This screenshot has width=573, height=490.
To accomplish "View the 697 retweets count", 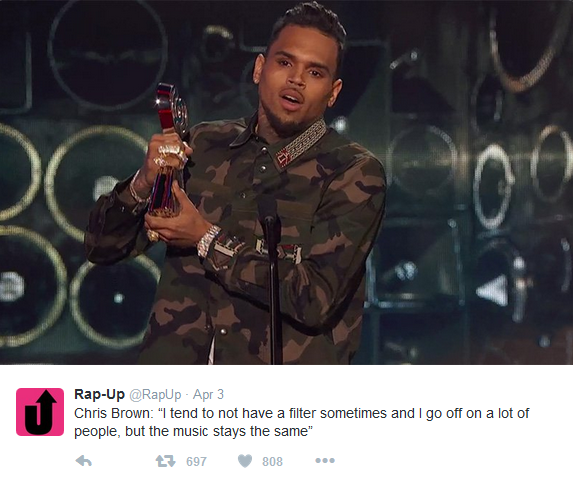I will (x=196, y=461).
